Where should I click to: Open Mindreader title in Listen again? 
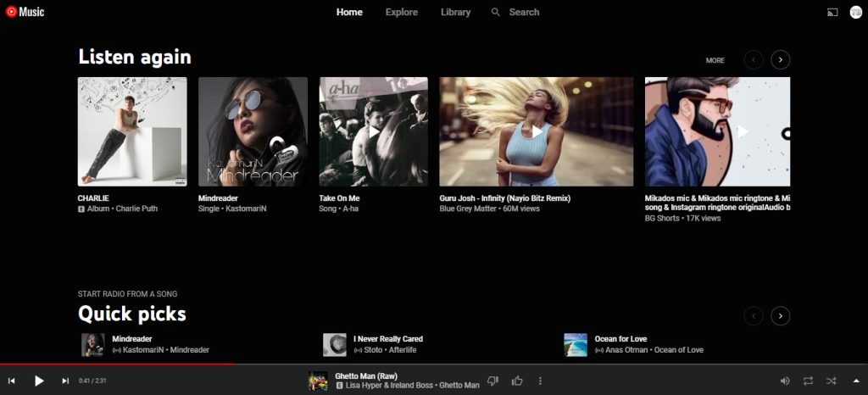[218, 198]
